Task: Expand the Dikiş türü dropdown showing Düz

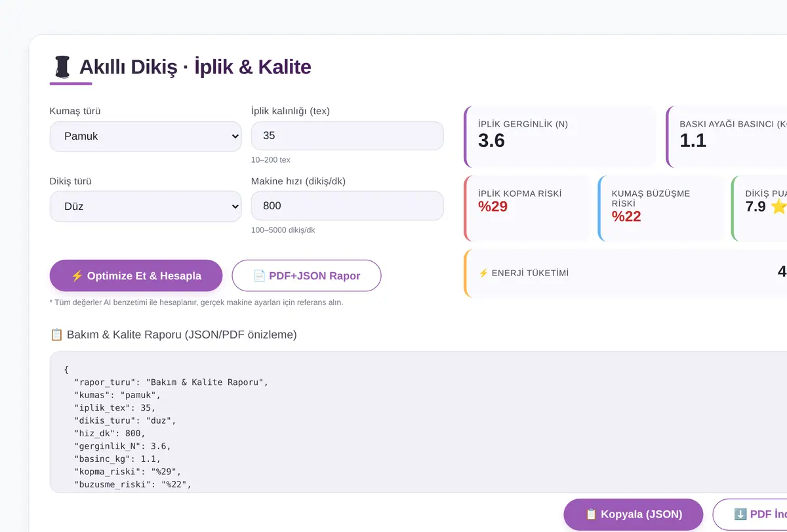Action: [146, 206]
